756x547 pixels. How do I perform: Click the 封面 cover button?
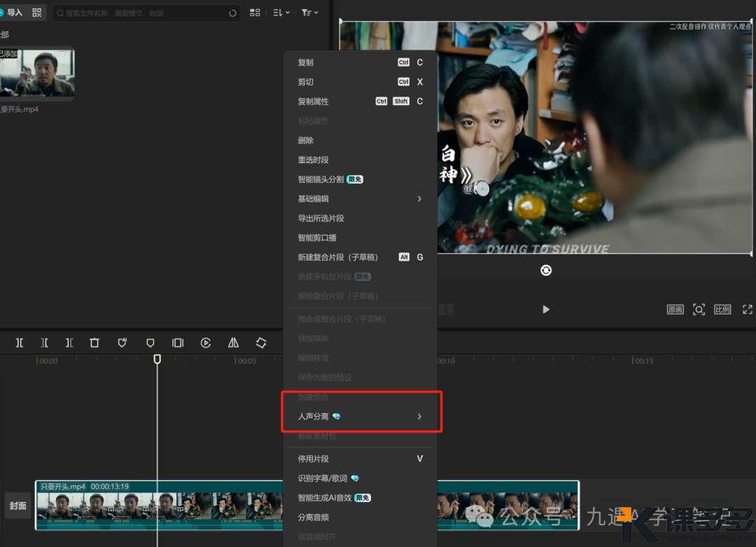[17, 506]
